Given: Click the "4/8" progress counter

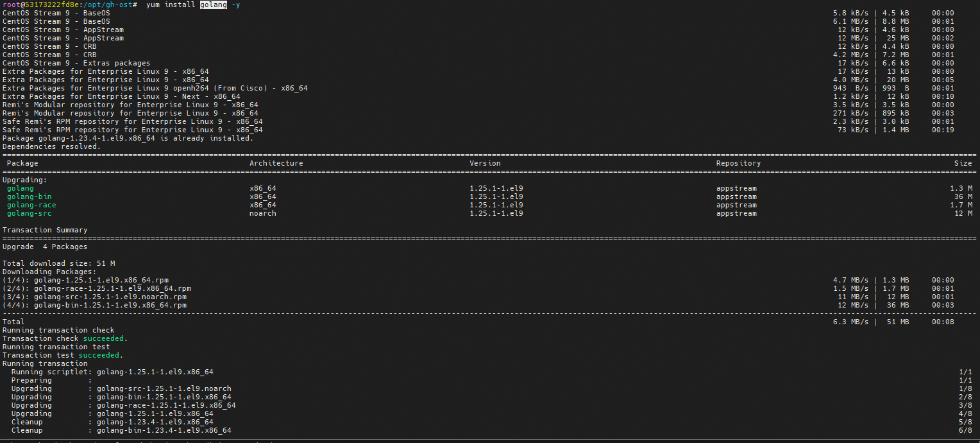Looking at the screenshot, I should 965,413.
